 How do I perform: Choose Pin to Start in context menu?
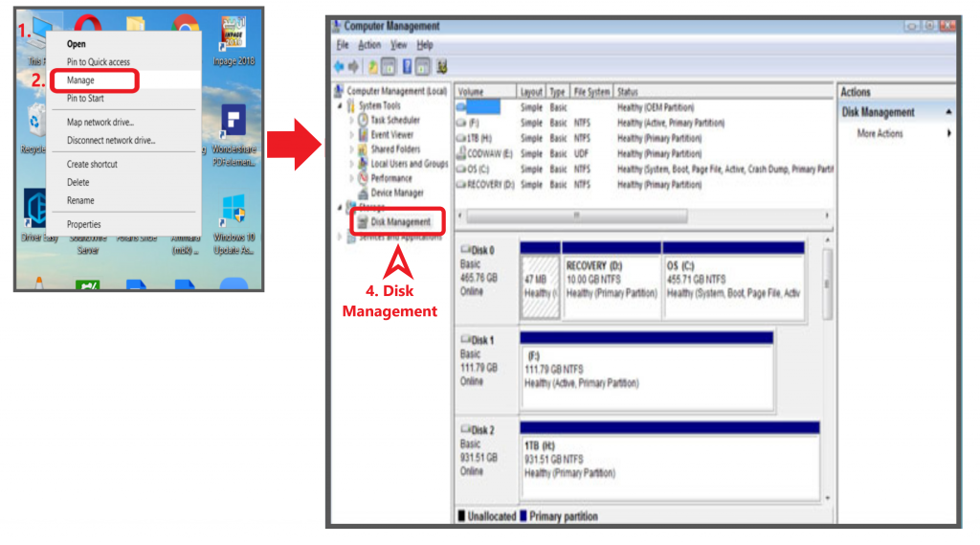click(125, 99)
